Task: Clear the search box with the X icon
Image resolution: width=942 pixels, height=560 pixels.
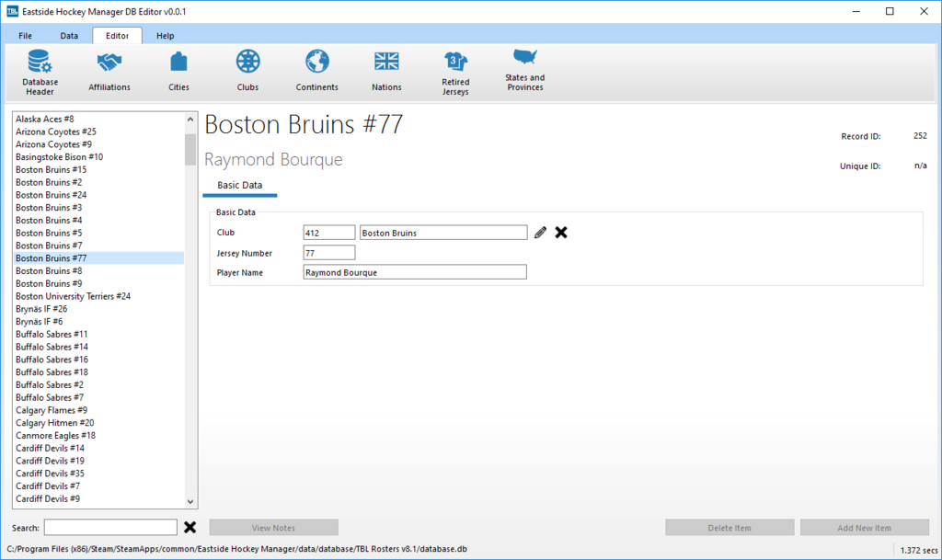Action: (x=190, y=527)
